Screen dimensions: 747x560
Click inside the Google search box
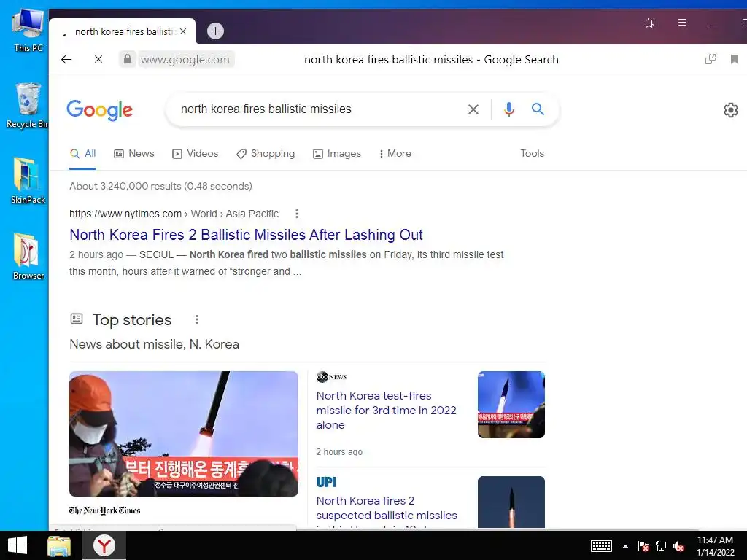pos(314,109)
